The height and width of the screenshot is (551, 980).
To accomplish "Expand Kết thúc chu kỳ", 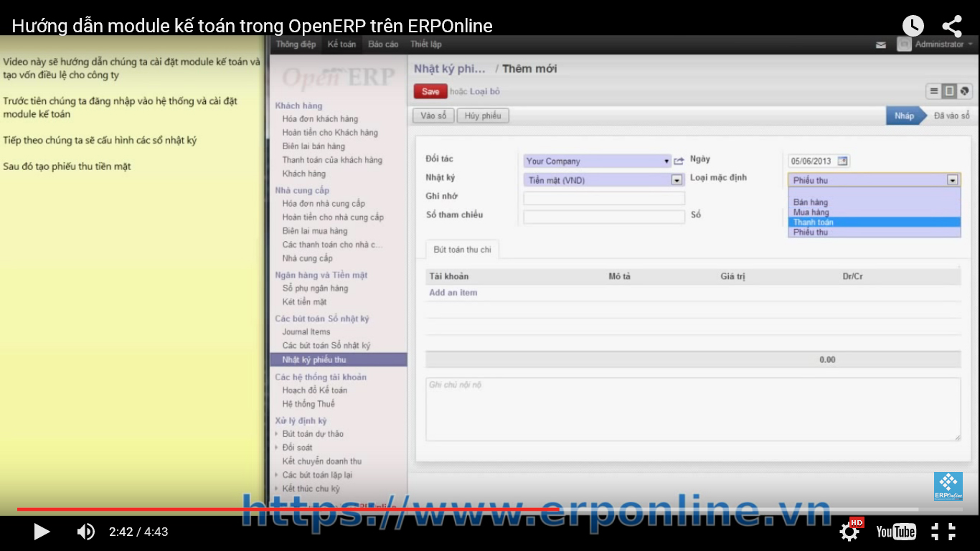I will (x=311, y=489).
